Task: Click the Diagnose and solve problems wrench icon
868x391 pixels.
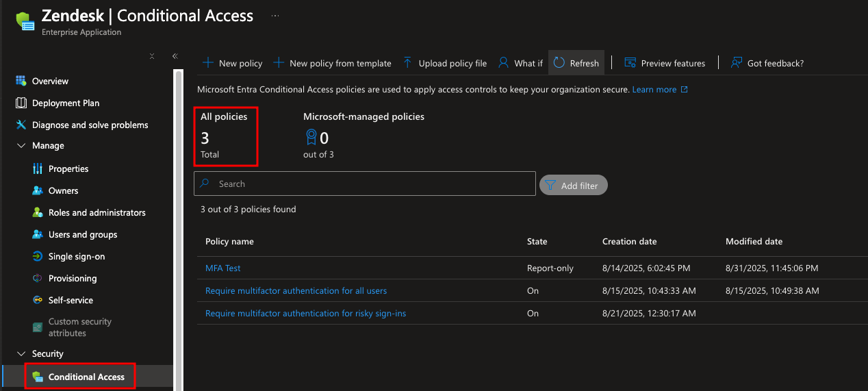Action: click(x=21, y=125)
